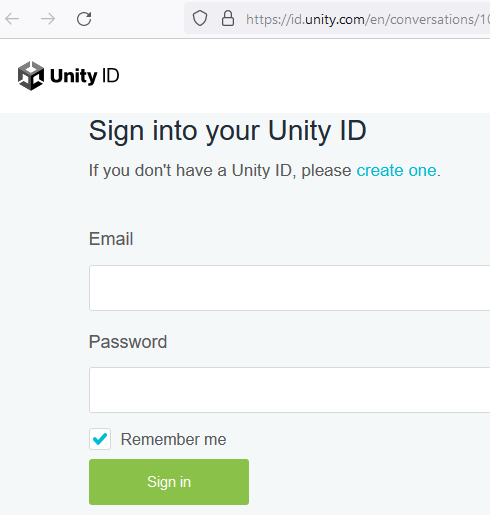The width and height of the screenshot is (490, 515).
Task: Follow the 'create one' link
Action: click(x=396, y=170)
